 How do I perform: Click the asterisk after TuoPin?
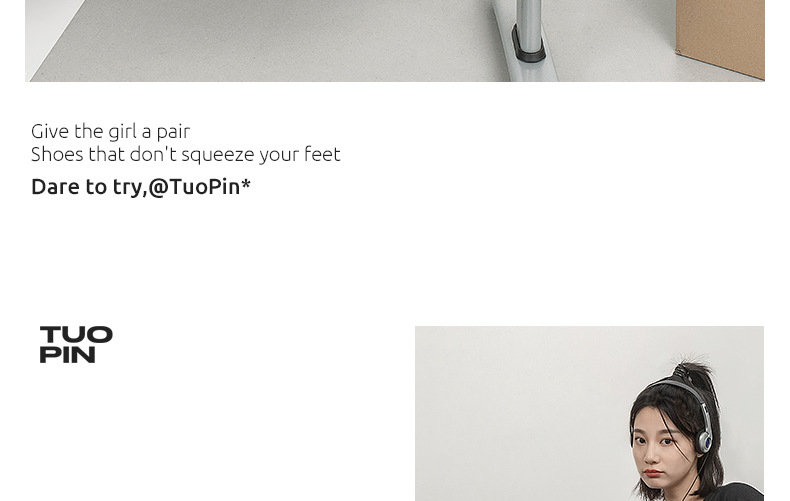coord(246,183)
